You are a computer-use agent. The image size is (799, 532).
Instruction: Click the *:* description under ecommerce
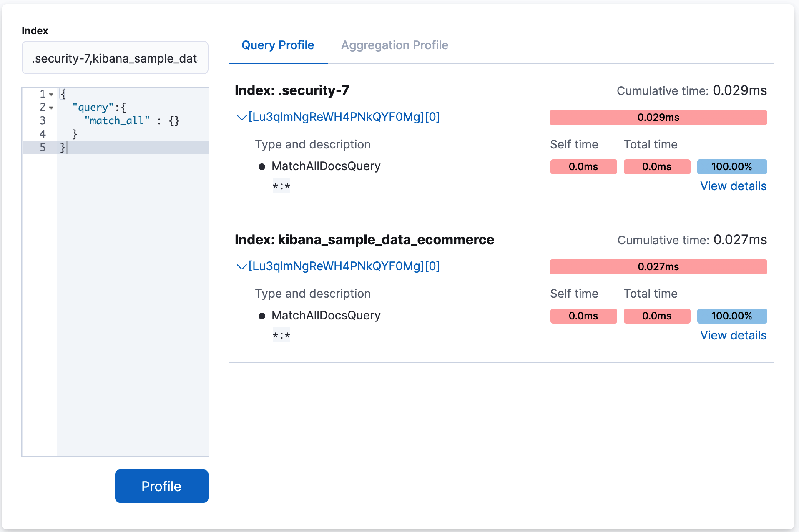tap(281, 335)
